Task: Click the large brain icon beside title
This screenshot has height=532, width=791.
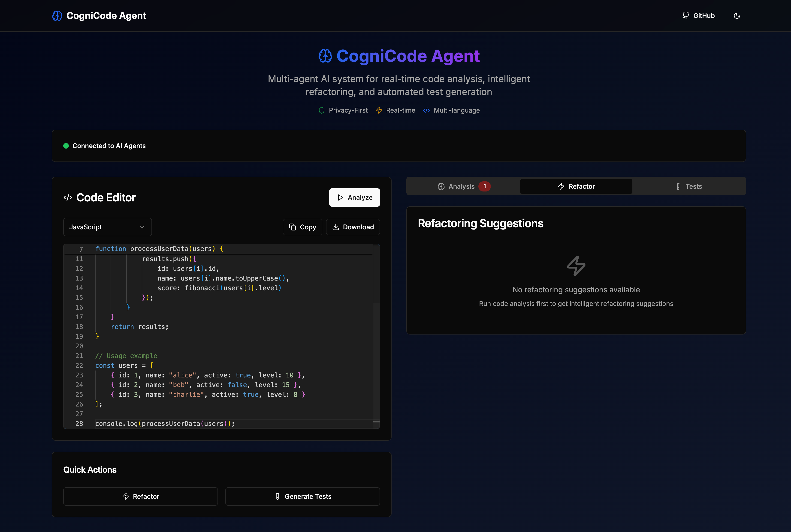Action: point(325,56)
